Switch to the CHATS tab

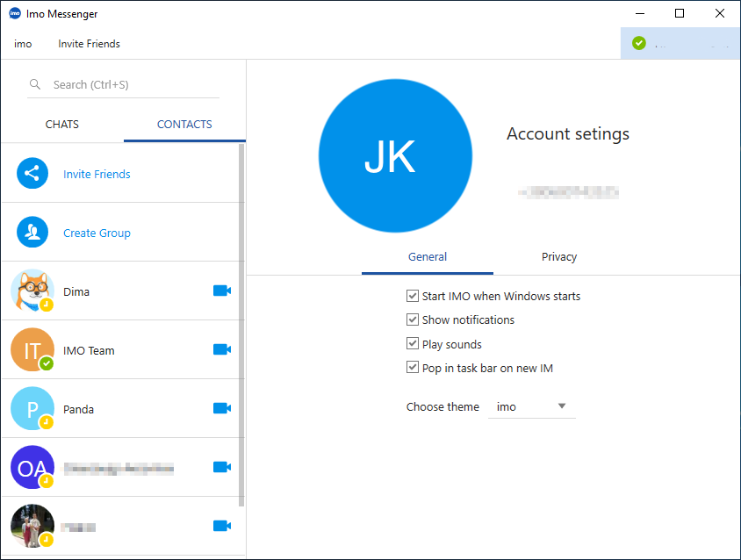[x=62, y=125]
